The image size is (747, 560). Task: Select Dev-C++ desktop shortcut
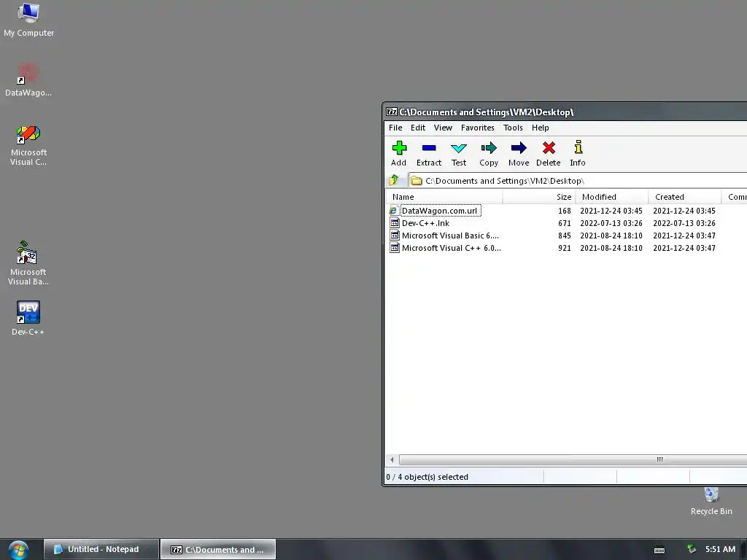[x=28, y=318]
